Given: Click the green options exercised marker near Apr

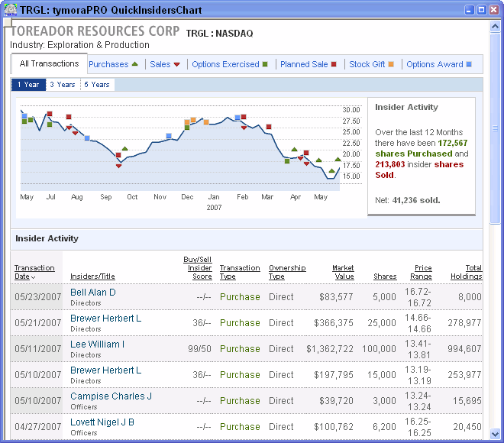Looking at the screenshot, I should pyautogui.click(x=287, y=160).
